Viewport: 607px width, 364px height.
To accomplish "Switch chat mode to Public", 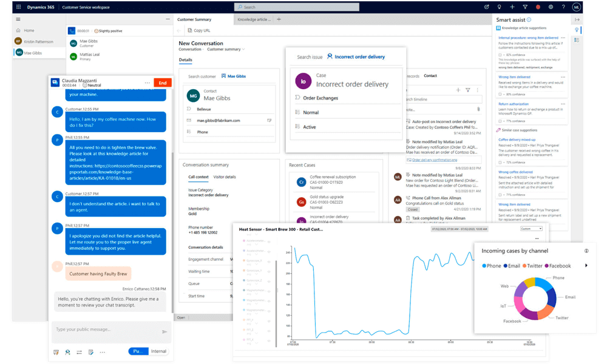I will coord(138,351).
